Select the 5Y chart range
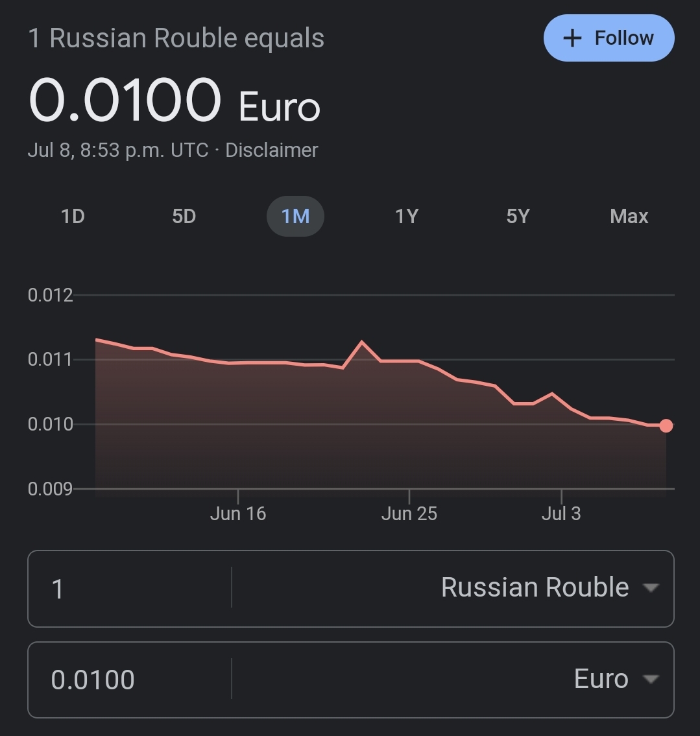 [518, 217]
